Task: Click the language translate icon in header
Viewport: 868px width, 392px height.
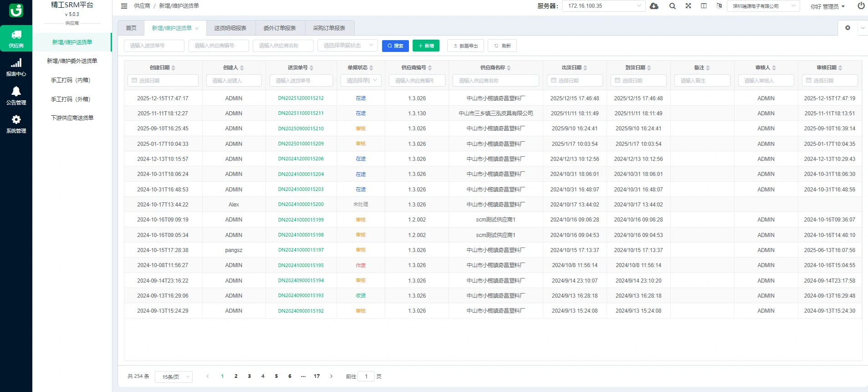Action: click(x=719, y=6)
